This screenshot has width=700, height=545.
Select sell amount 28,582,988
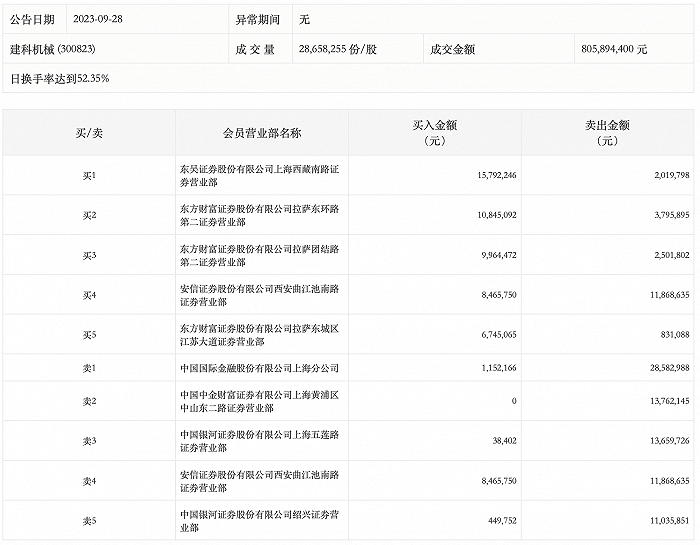click(x=670, y=368)
